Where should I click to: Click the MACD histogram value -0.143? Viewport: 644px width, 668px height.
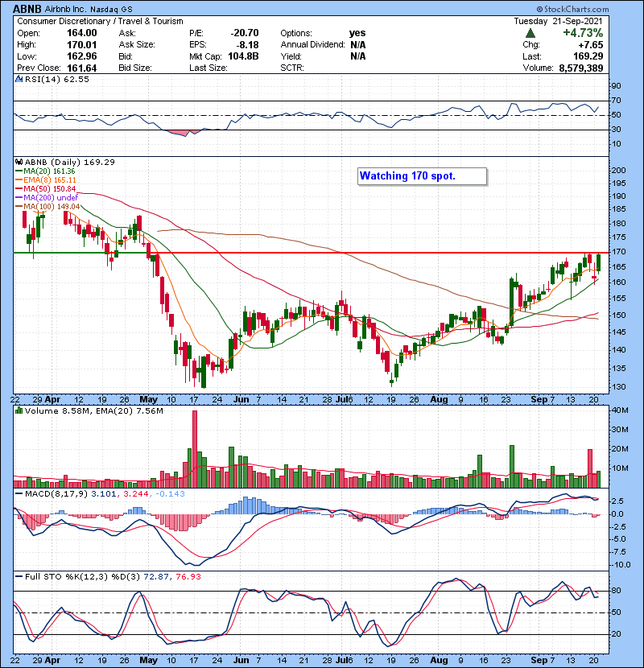point(170,494)
